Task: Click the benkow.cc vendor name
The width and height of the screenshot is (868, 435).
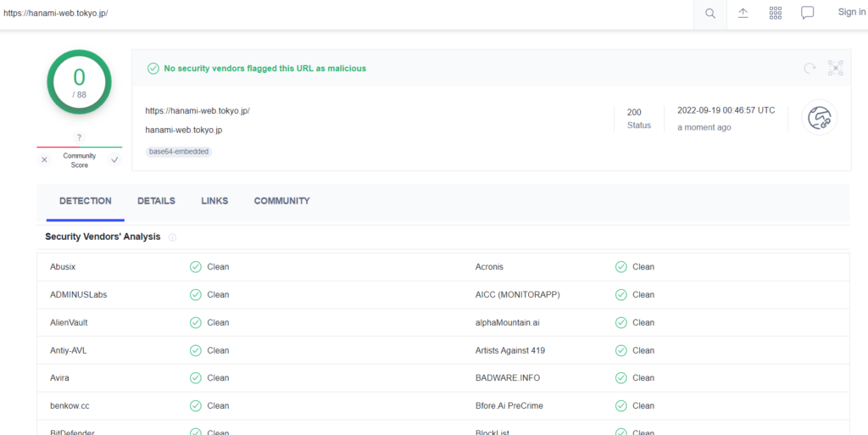Action: (x=70, y=405)
